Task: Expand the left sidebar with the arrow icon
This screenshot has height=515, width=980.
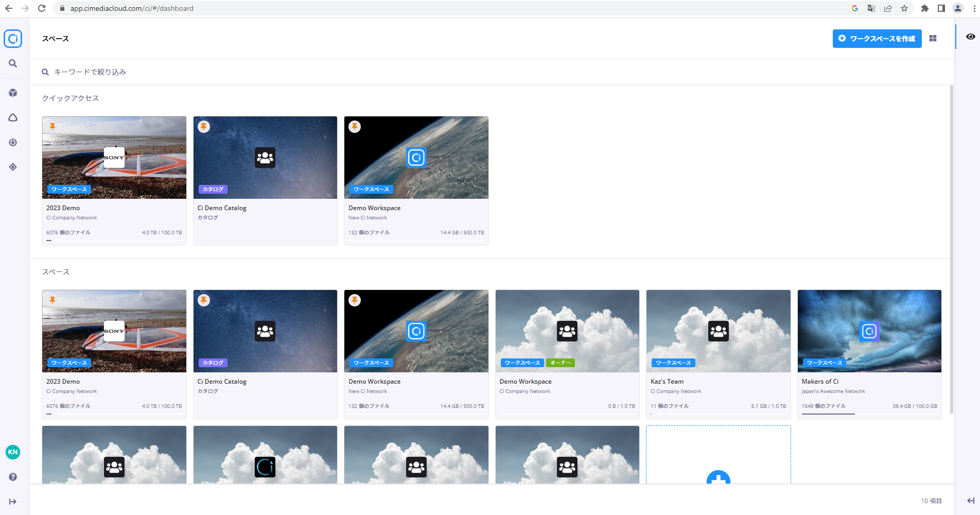Action: click(13, 502)
